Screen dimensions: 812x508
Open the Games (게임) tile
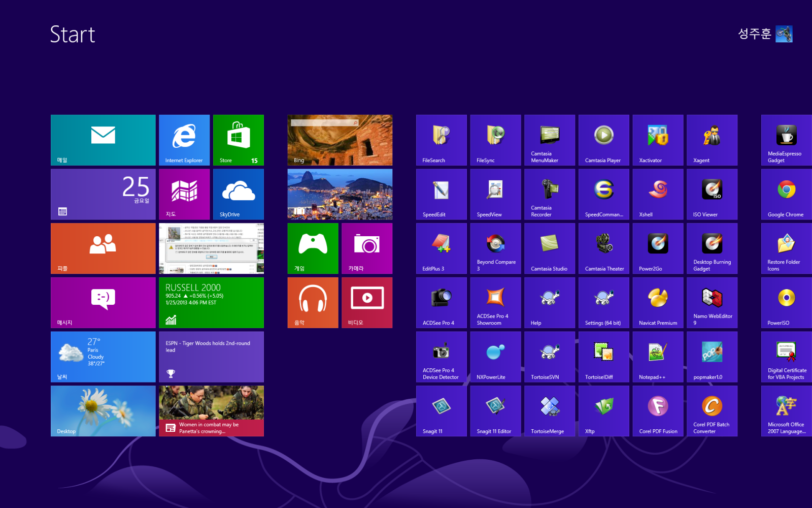tap(313, 248)
